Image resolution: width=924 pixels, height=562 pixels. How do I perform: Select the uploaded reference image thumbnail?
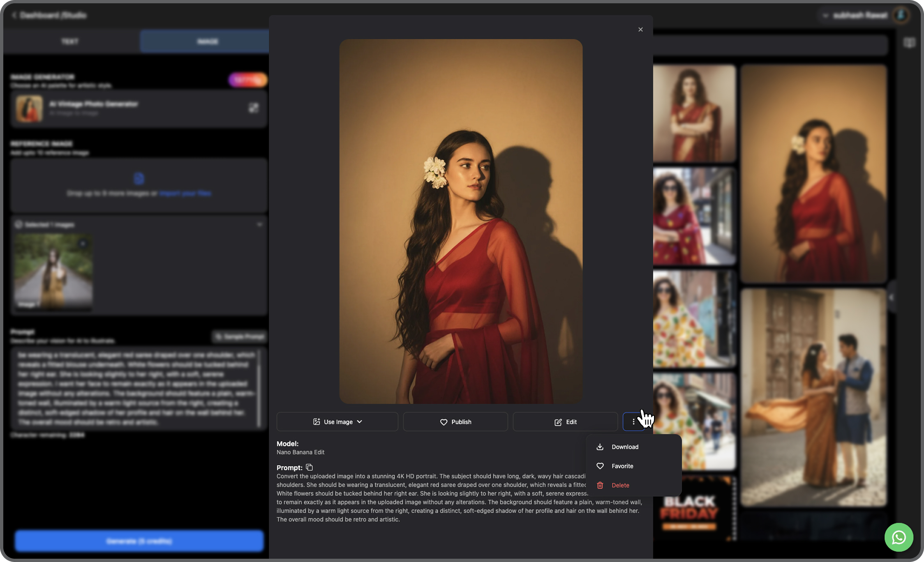[53, 272]
